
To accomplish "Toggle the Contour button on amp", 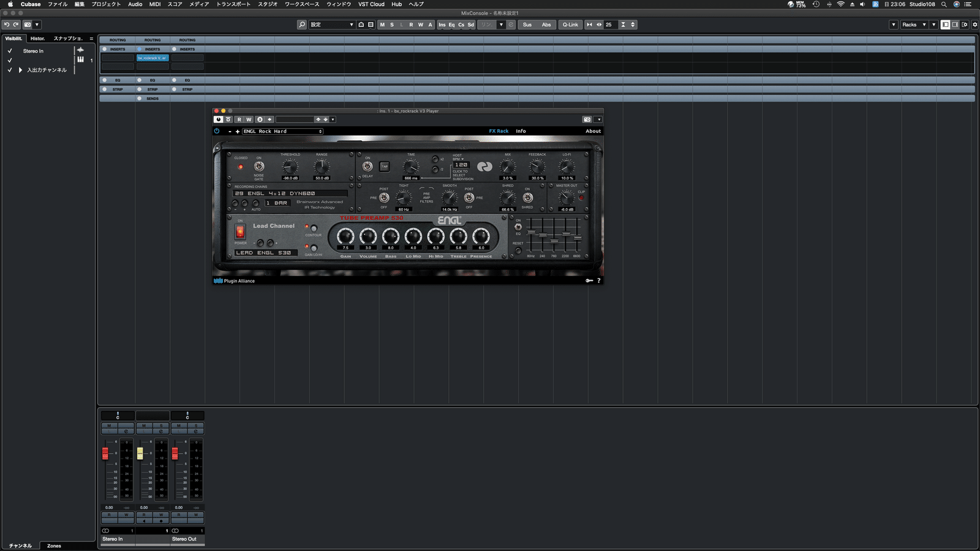I will pos(314,228).
